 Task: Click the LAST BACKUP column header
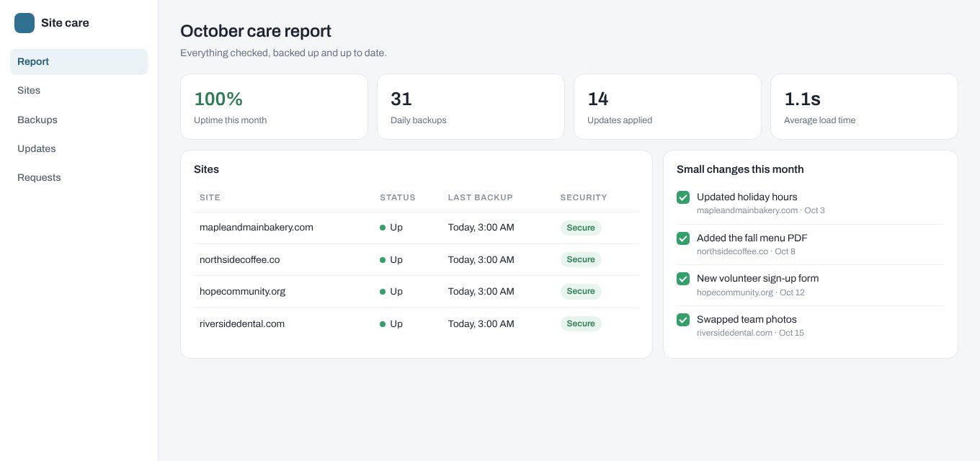click(x=481, y=197)
